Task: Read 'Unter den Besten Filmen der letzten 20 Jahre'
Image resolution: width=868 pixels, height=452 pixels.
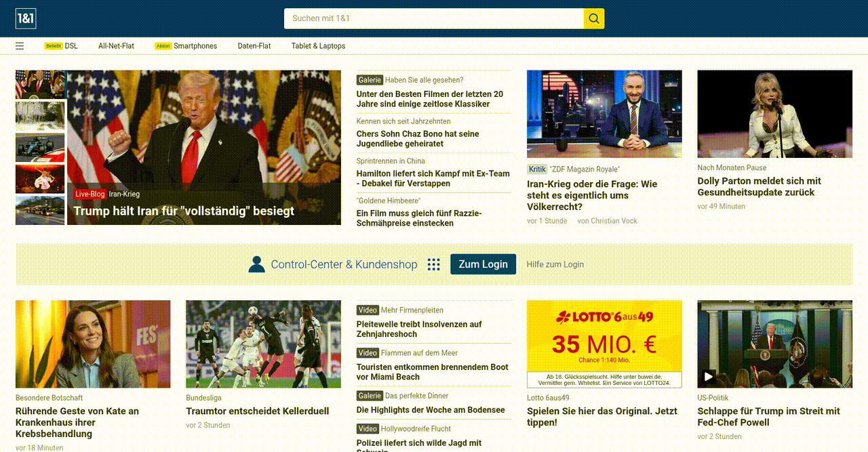Action: (430, 99)
